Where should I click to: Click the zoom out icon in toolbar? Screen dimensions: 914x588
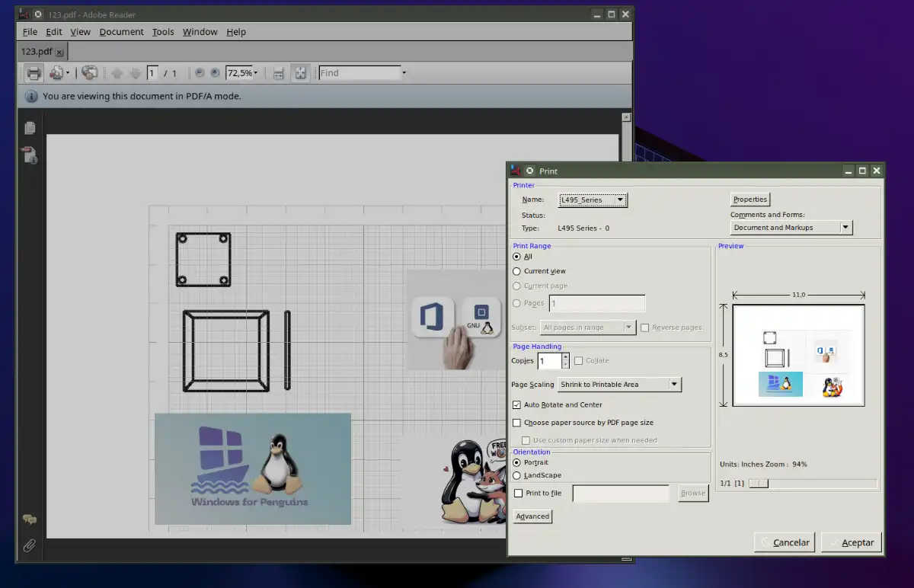coord(200,73)
